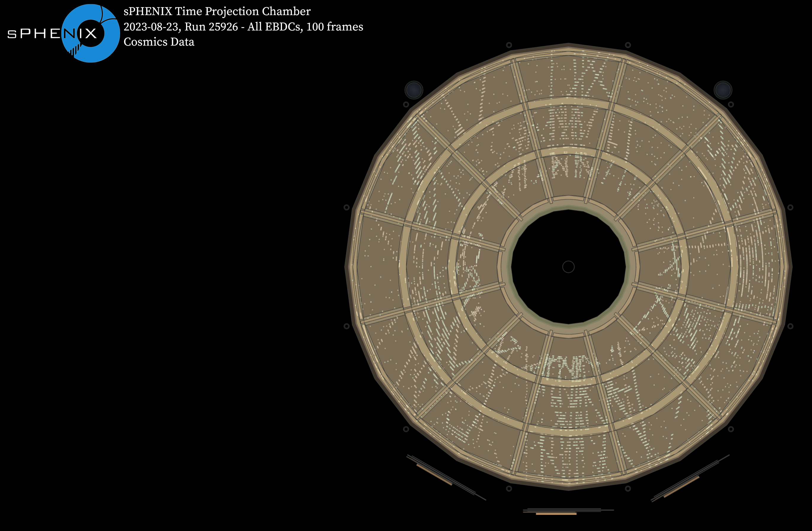Click the sPHENIX logo
Screen dimensions: 812x531
(x=63, y=33)
